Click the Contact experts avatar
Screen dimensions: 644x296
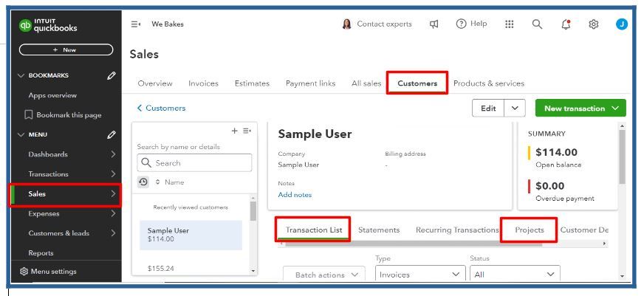click(346, 24)
